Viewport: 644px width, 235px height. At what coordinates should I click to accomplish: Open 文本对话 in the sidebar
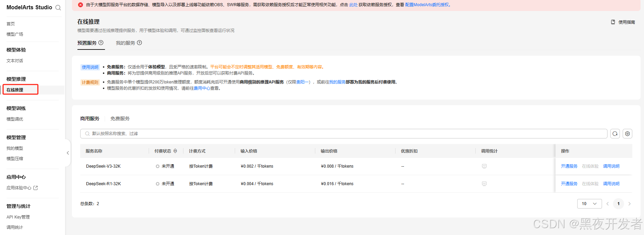15,61
